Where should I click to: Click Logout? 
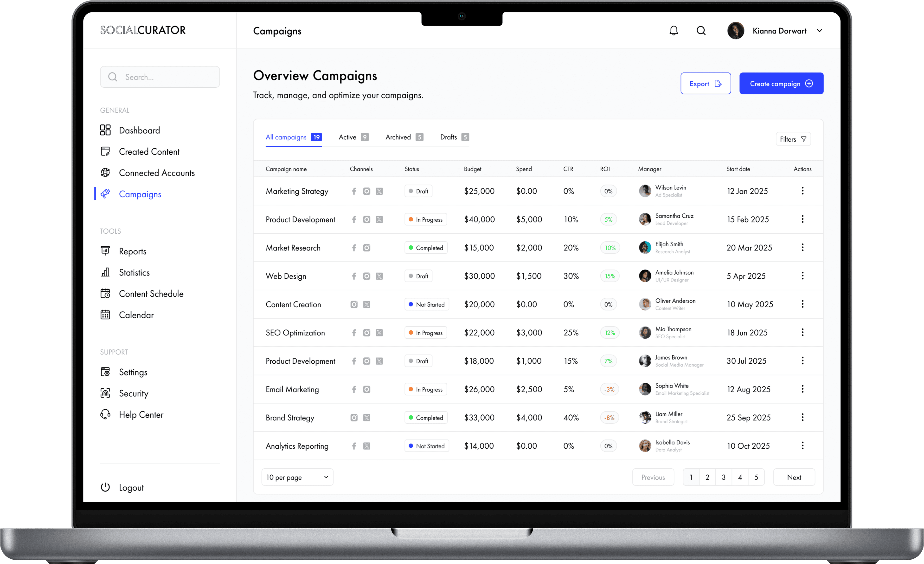[122, 487]
